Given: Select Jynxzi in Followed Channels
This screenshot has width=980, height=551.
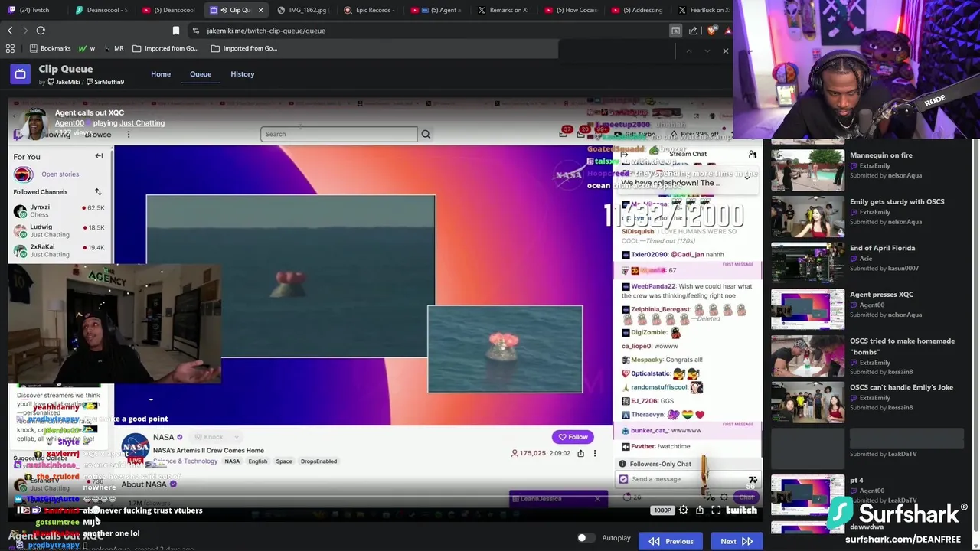Looking at the screenshot, I should coord(59,210).
